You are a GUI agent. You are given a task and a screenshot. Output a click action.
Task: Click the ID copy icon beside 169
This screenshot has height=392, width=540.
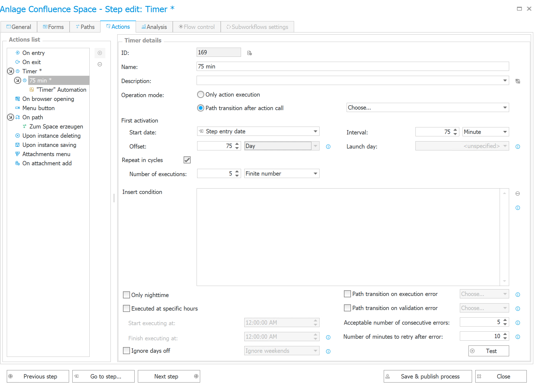[x=249, y=53]
